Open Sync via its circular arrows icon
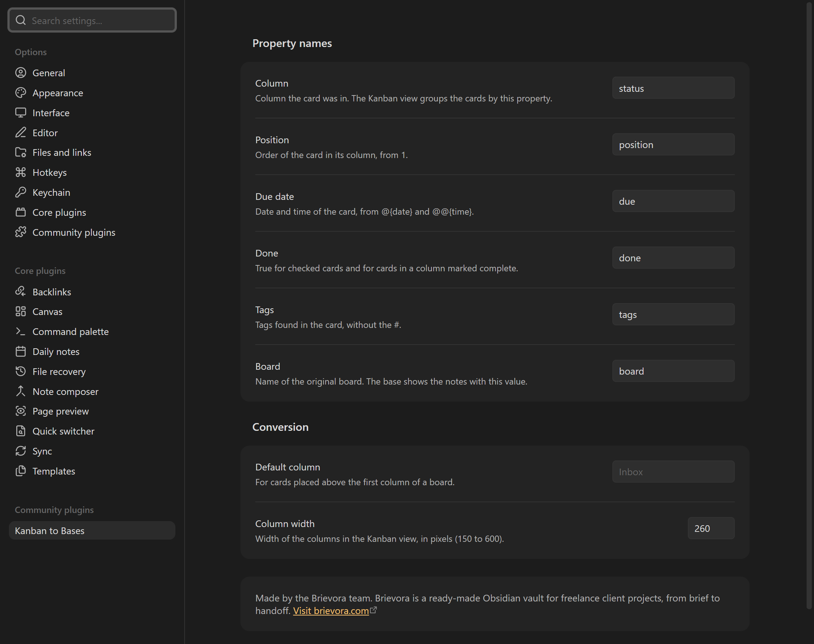The height and width of the screenshot is (644, 814). 21,450
